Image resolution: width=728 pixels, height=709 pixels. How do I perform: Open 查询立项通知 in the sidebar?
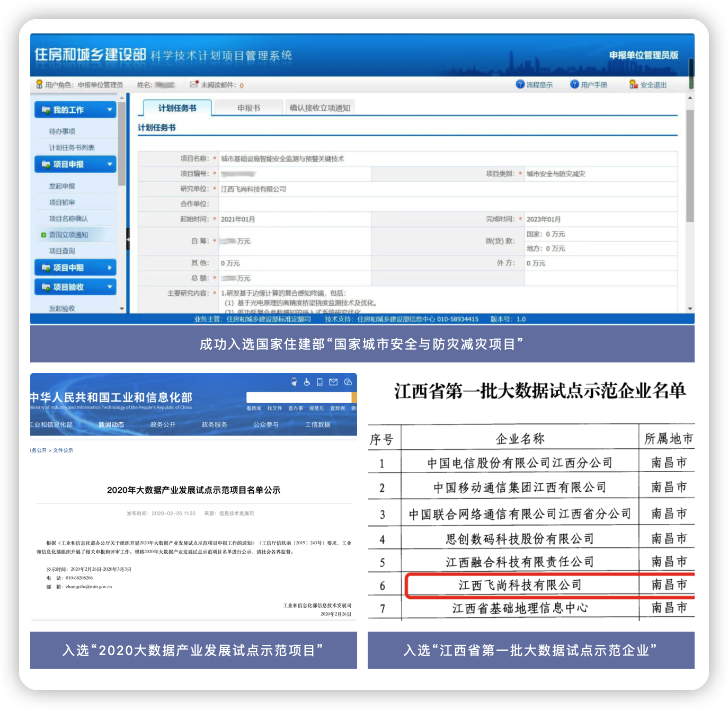pyautogui.click(x=68, y=235)
